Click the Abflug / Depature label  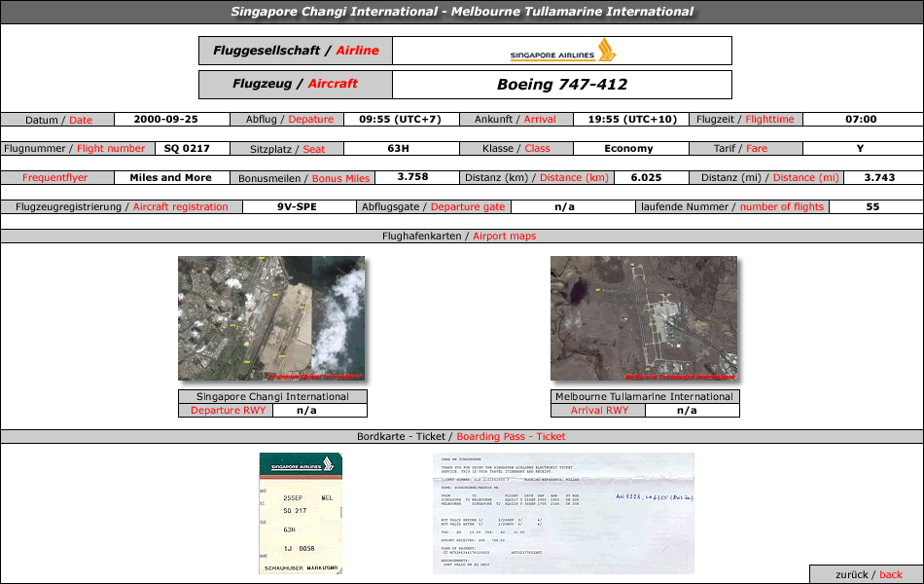289,119
